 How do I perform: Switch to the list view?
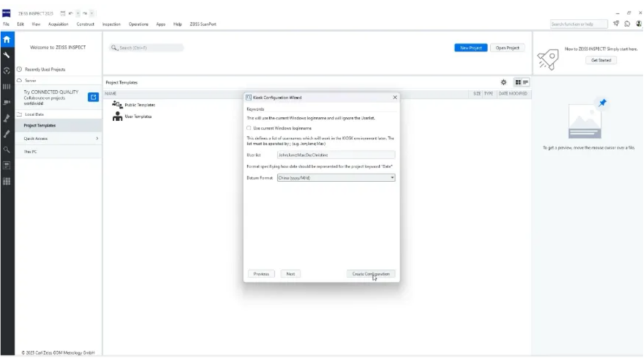(525, 82)
